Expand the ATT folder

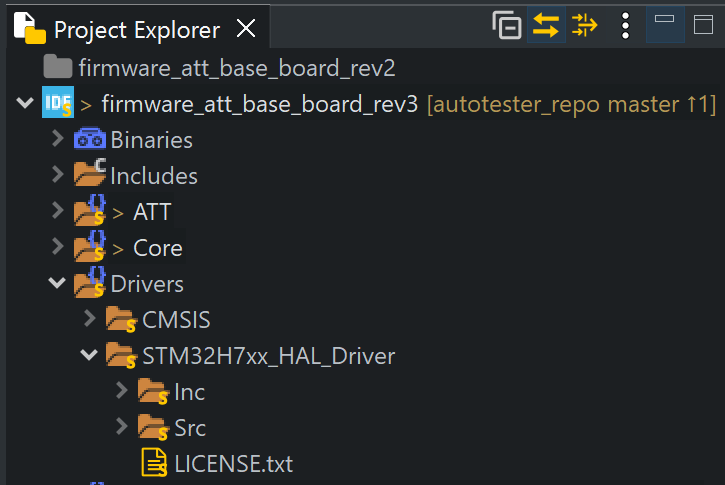tap(58, 212)
